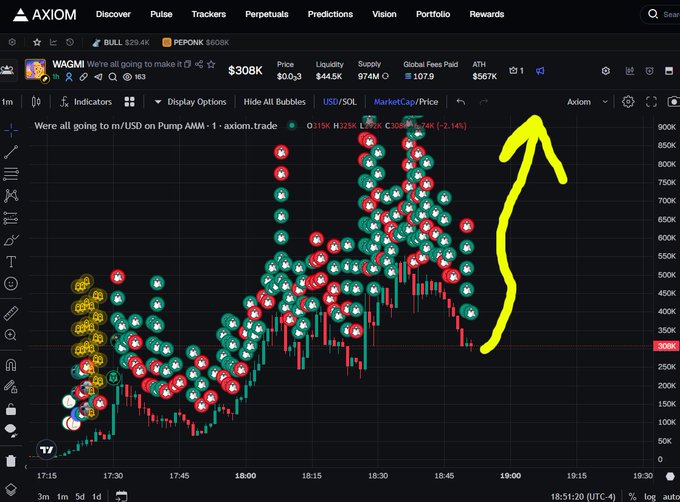The image size is (680, 502).
Task: Favorite WAGMI with the star toggle
Action: pyautogui.click(x=211, y=64)
